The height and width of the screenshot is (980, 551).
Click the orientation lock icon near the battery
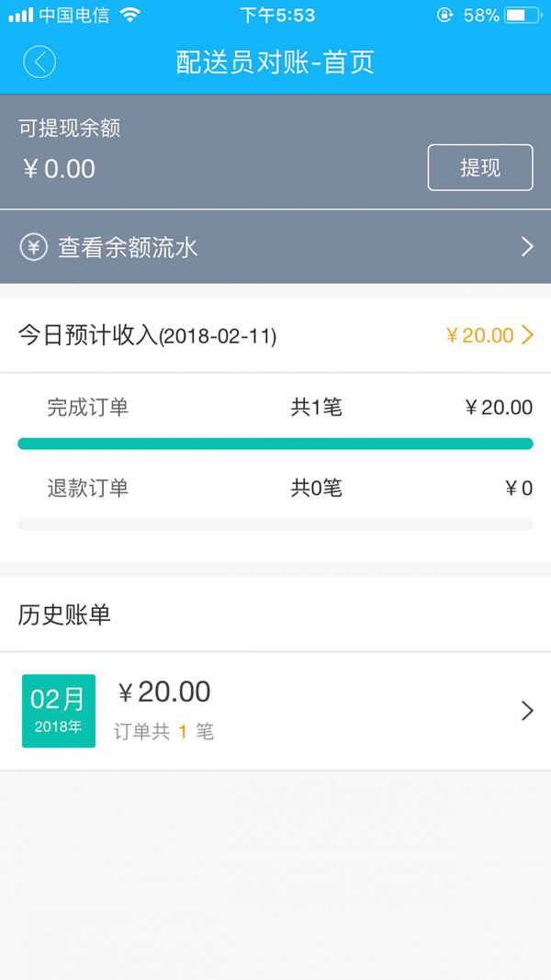tap(446, 14)
